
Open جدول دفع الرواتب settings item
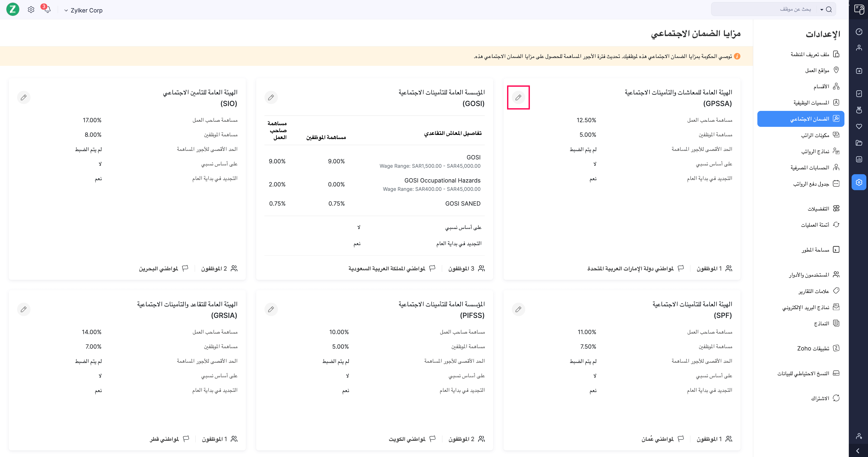pos(811,184)
